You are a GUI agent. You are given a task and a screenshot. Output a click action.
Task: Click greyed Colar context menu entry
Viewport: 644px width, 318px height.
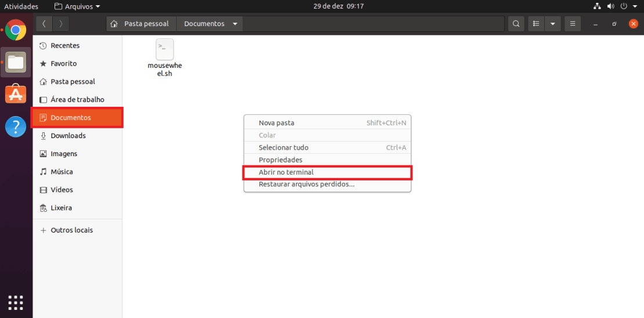point(327,135)
